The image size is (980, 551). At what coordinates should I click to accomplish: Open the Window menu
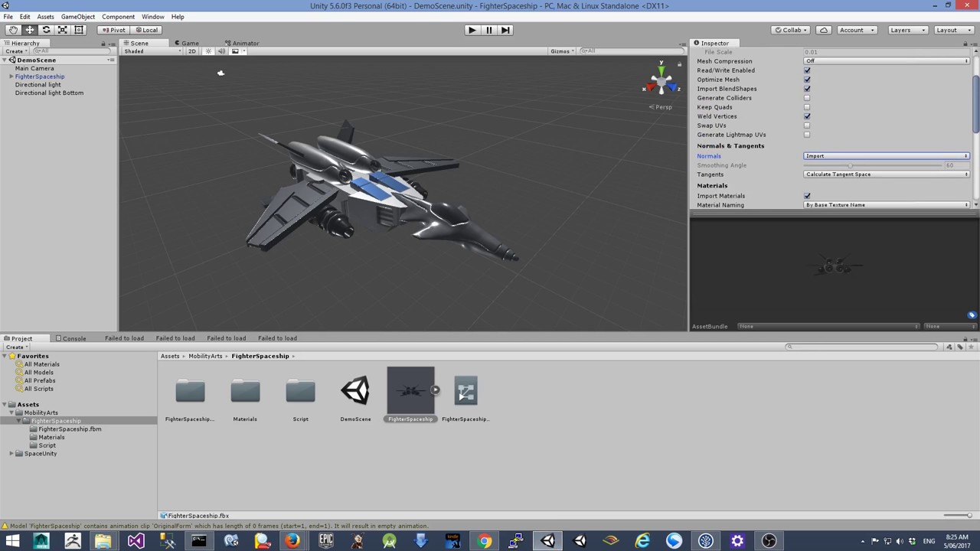point(152,16)
